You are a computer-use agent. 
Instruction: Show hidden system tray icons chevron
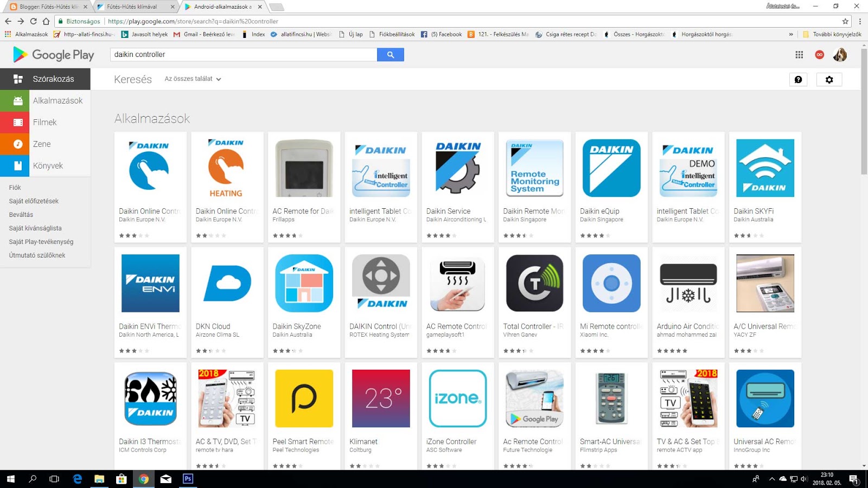tap(771, 479)
